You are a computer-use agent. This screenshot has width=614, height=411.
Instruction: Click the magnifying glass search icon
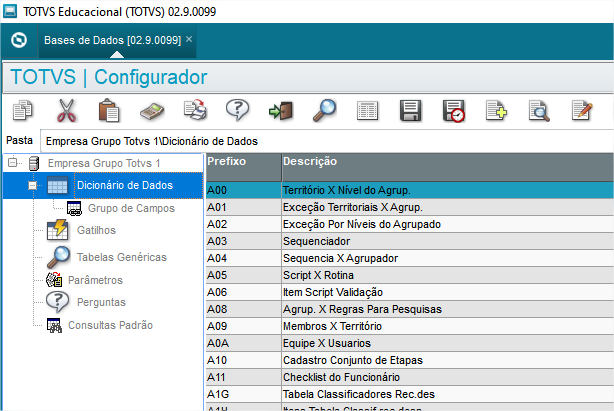pos(324,110)
